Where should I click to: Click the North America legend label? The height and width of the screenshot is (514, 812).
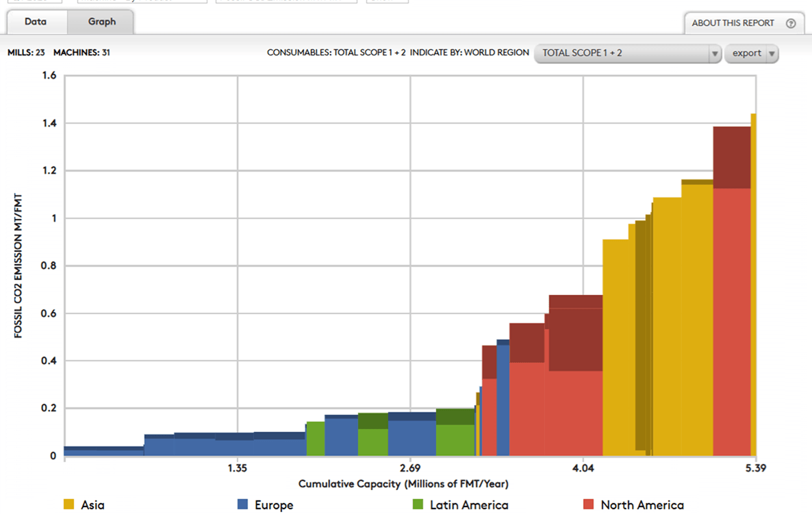642,505
